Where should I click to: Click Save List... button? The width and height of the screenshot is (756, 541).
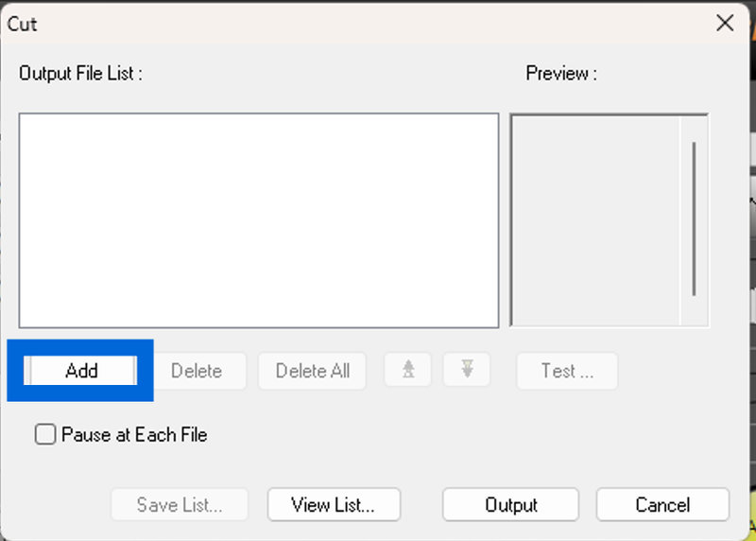(x=180, y=505)
